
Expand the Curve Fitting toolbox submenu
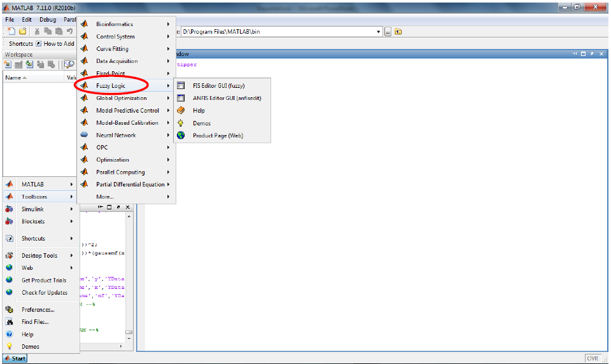[x=126, y=49]
